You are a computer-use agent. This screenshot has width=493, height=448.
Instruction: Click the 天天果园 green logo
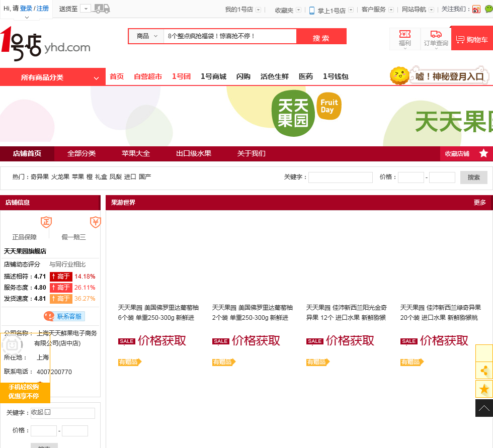(x=293, y=113)
